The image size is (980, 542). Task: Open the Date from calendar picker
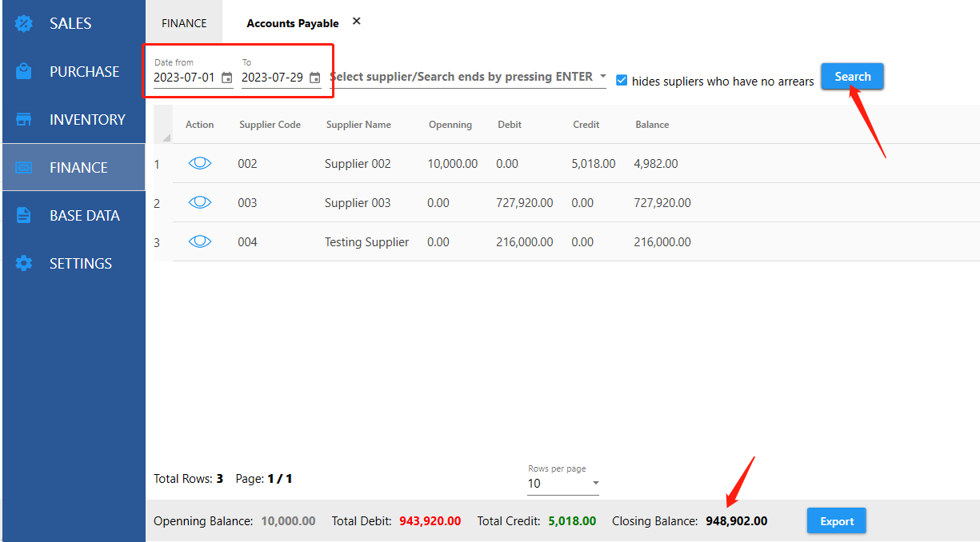[x=227, y=78]
